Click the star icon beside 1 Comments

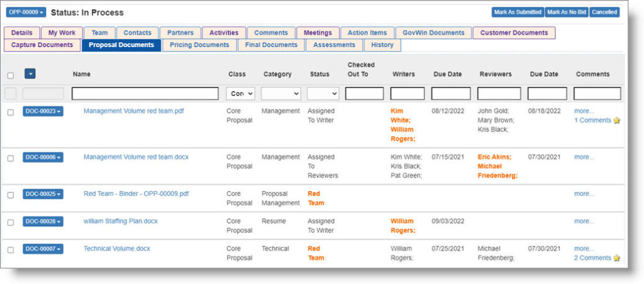click(x=616, y=121)
